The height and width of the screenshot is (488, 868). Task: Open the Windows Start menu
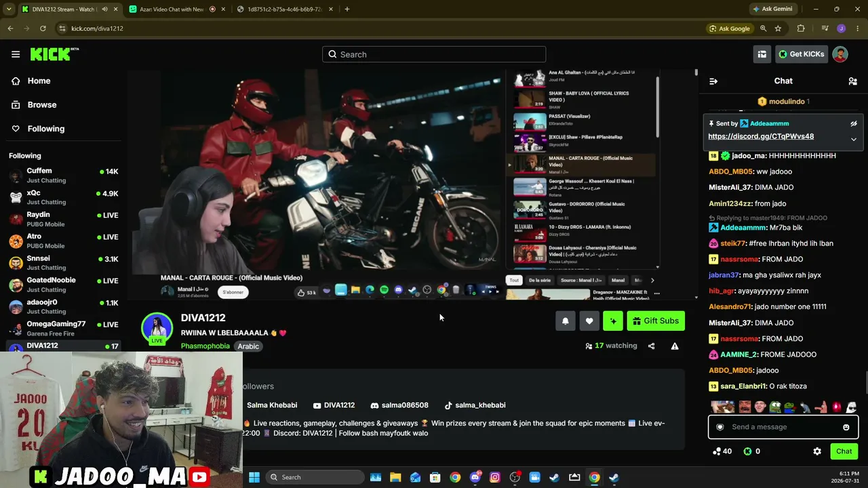(254, 477)
